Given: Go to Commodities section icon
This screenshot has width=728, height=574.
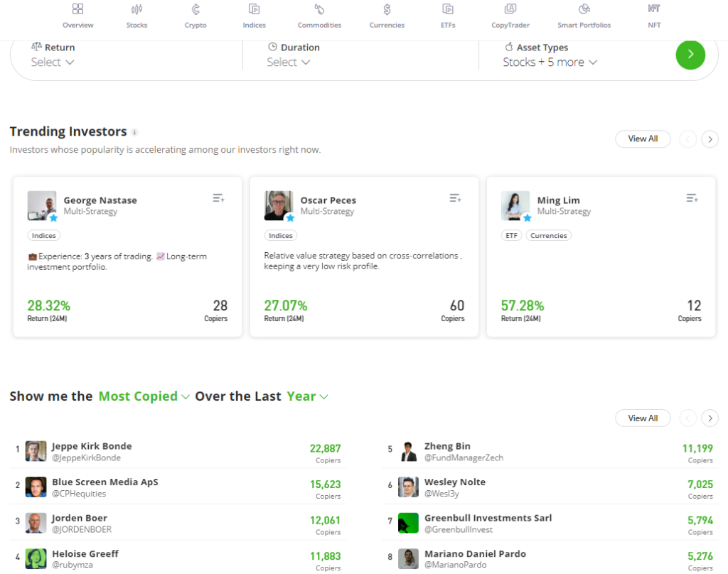Looking at the screenshot, I should click(x=319, y=10).
